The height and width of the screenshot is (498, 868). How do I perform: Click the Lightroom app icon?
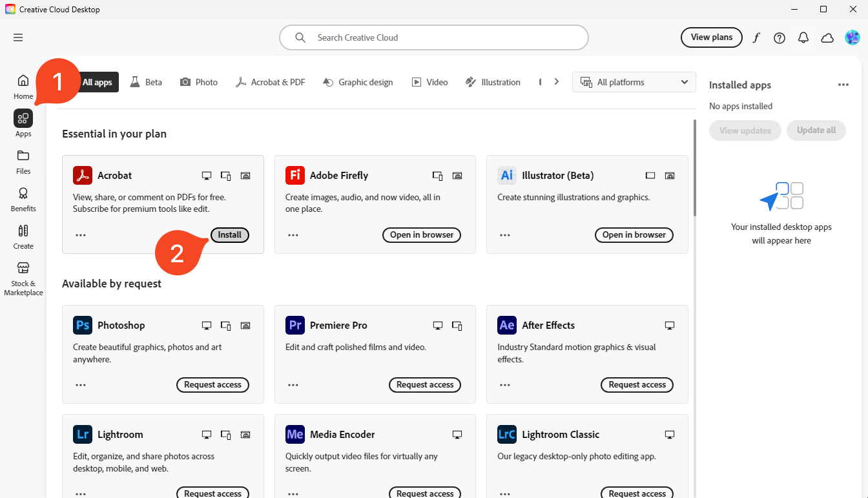[x=83, y=434]
